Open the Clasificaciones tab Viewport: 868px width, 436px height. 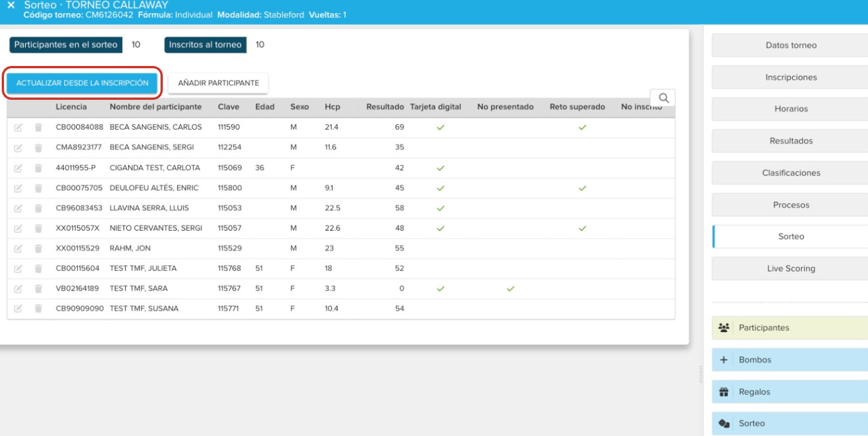pyautogui.click(x=791, y=173)
